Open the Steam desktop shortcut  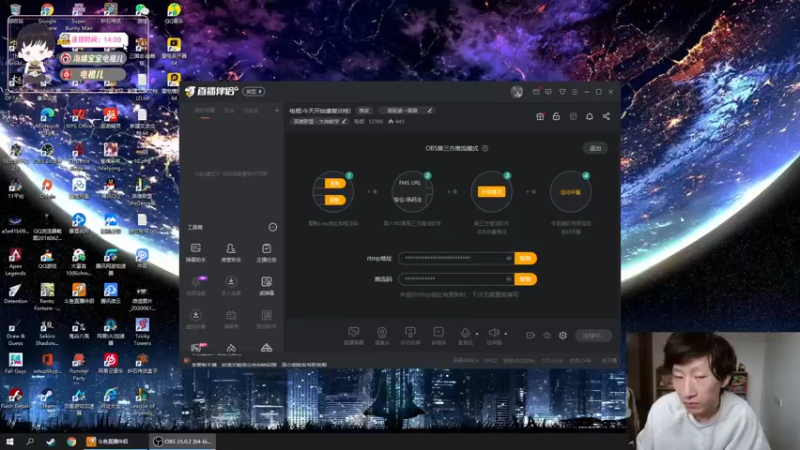pos(47,398)
